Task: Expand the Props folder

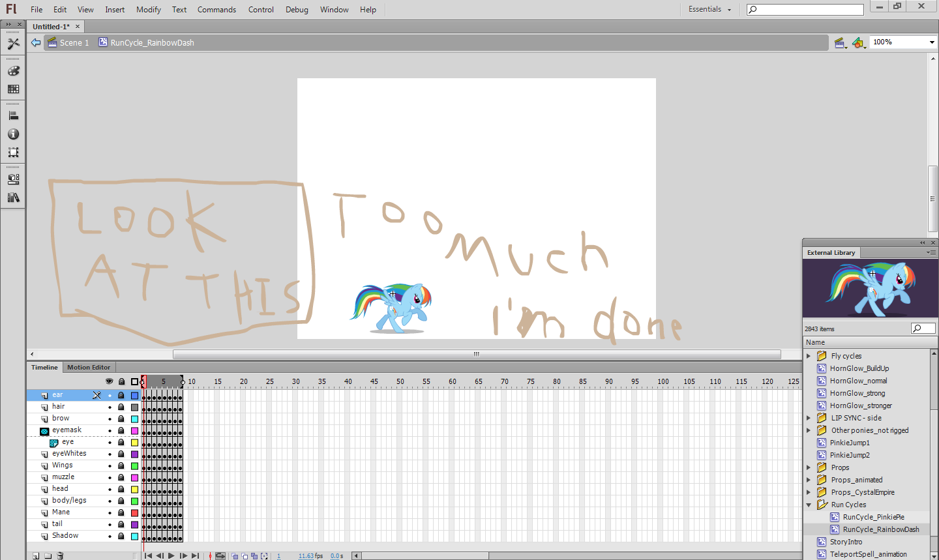Action: click(809, 467)
